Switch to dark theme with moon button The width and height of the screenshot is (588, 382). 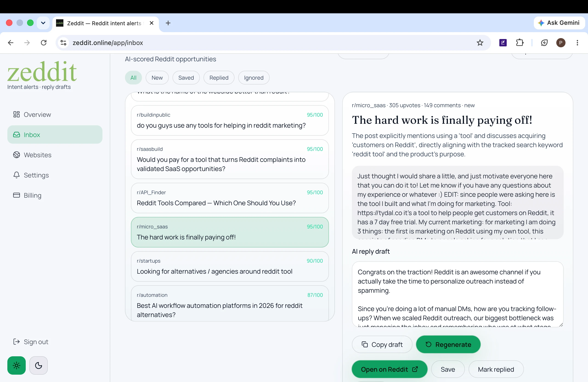coord(39,365)
